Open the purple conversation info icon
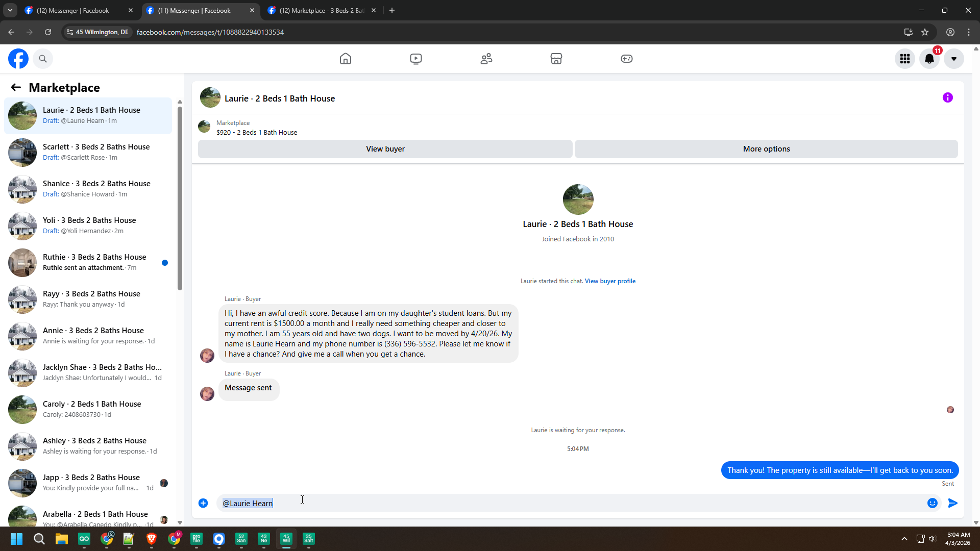The width and height of the screenshot is (980, 551). 948,97
